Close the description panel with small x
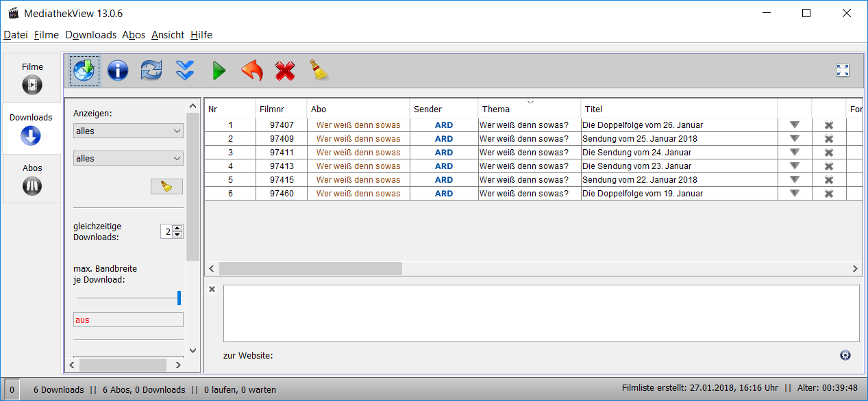The height and width of the screenshot is (401, 868). 212,289
